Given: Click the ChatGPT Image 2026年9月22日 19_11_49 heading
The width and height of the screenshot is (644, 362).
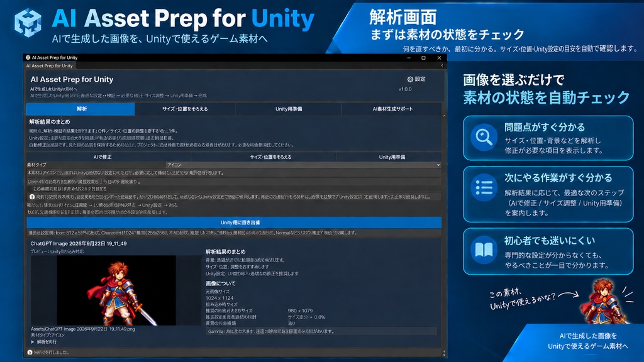Looking at the screenshot, I should click(79, 243).
